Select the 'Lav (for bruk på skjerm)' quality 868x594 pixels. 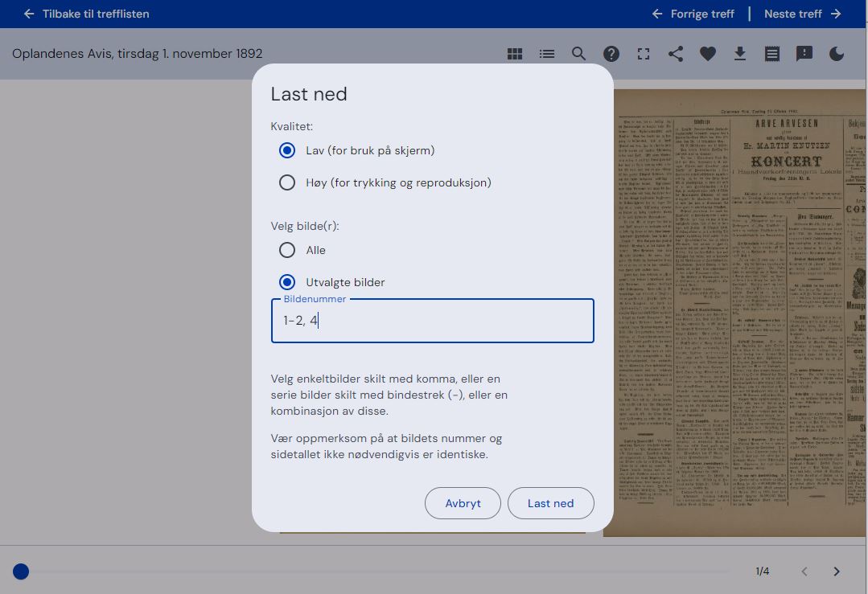point(287,150)
